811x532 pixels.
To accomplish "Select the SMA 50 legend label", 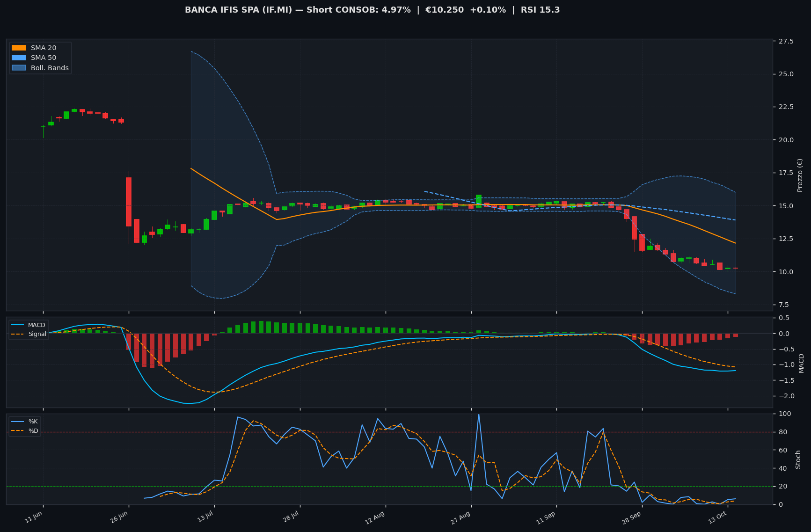I will pos(44,58).
